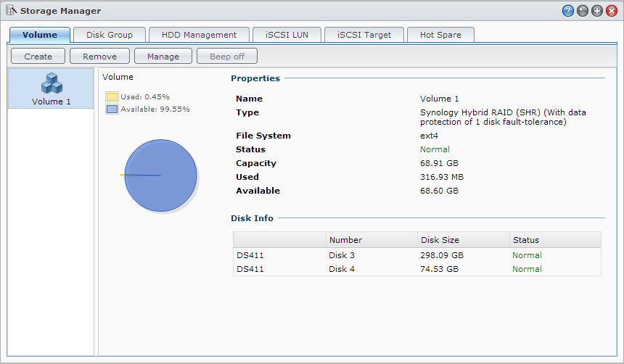The height and width of the screenshot is (364, 624).
Task: Click the Capacity value 68.91 GB
Action: coord(439,163)
